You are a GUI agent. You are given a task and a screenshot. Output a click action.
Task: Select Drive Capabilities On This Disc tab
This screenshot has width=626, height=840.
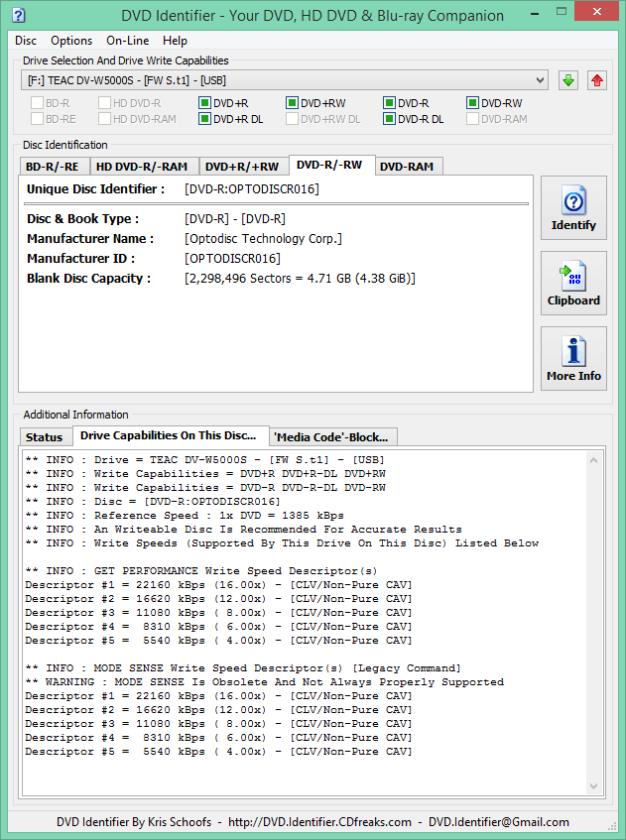coord(169,435)
